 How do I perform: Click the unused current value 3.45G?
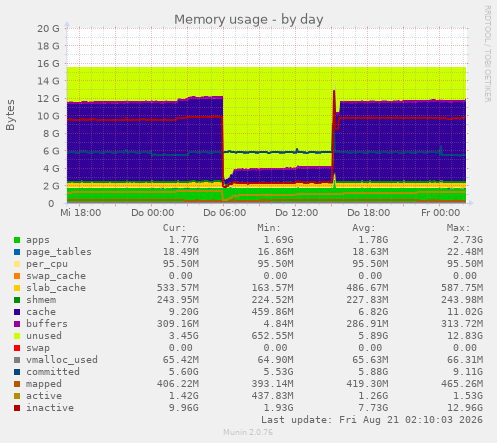[184, 336]
